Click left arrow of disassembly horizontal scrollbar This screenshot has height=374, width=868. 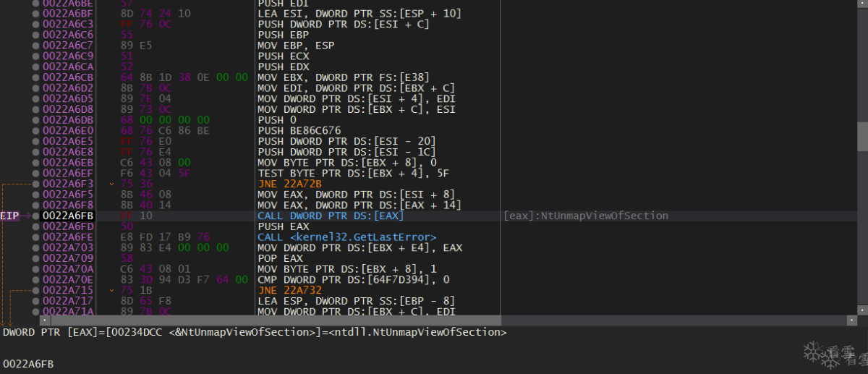click(44, 320)
